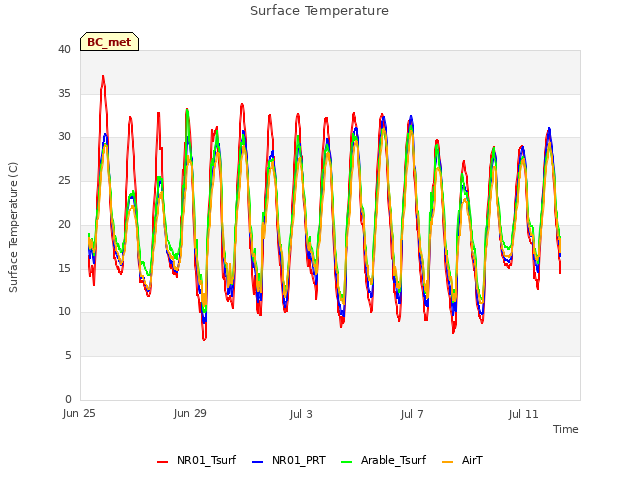Toggle Arable_Tsurf series in legend

coord(383,460)
